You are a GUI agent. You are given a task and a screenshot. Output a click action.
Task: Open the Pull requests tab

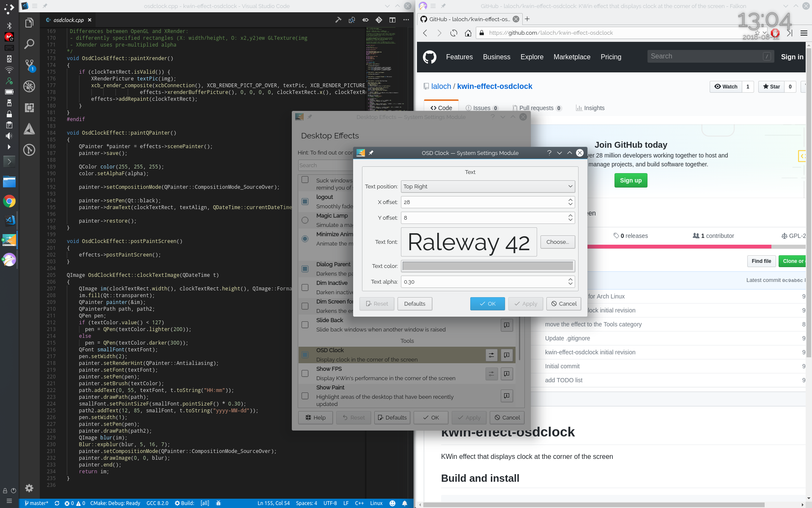coord(537,108)
